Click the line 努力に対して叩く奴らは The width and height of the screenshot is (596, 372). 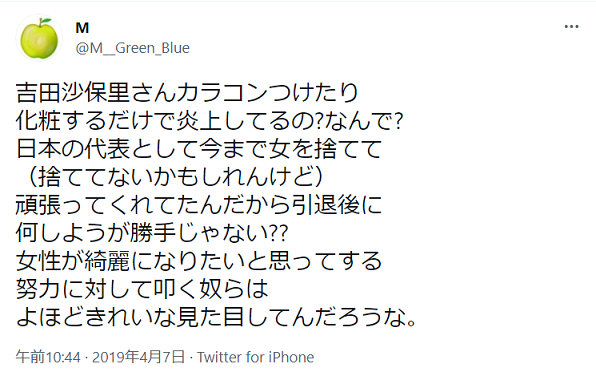point(142,289)
